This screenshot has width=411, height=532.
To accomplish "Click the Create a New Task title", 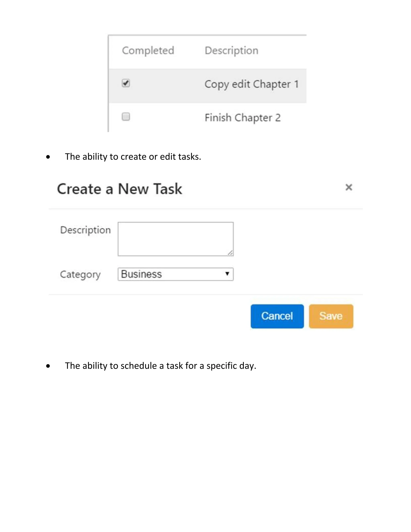I will [119, 189].
